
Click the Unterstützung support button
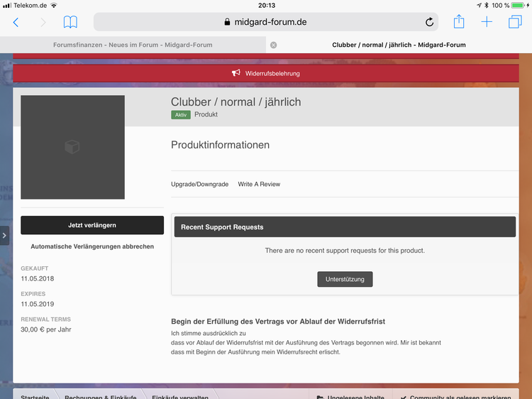[345, 279]
